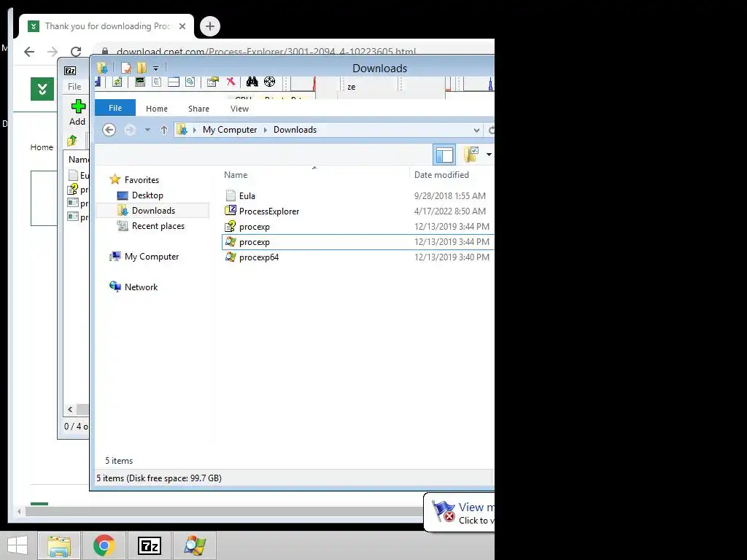Click My Computer in the address breadcrumb
747x560 pixels.
click(230, 130)
